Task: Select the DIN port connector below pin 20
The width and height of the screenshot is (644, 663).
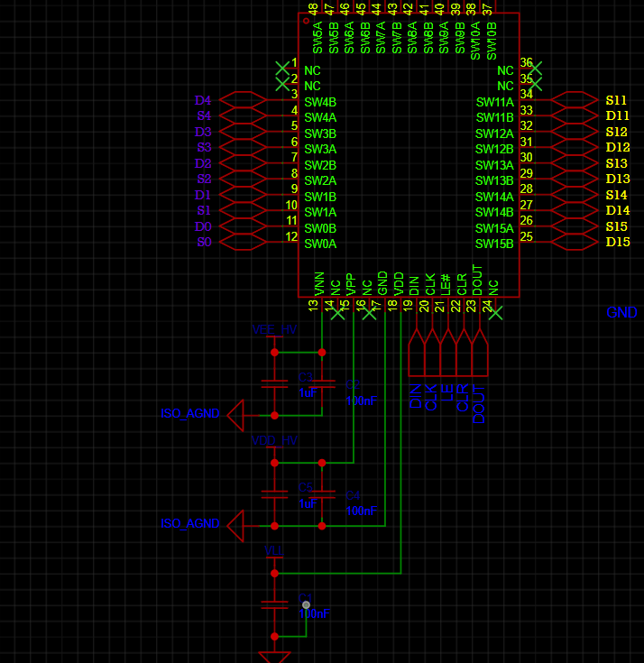Action: click(x=417, y=352)
